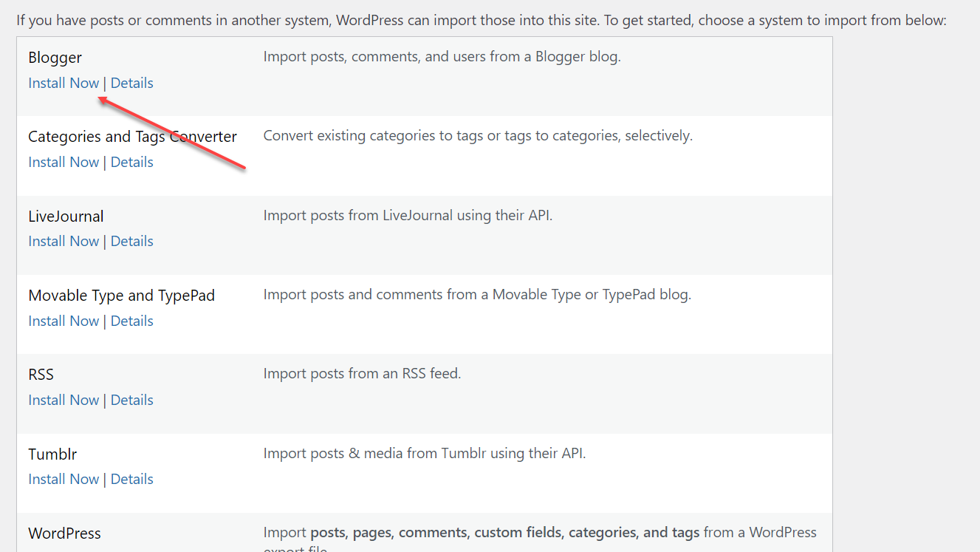Click the Tumblr importer title
The width and height of the screenshot is (980, 552).
pyautogui.click(x=52, y=454)
